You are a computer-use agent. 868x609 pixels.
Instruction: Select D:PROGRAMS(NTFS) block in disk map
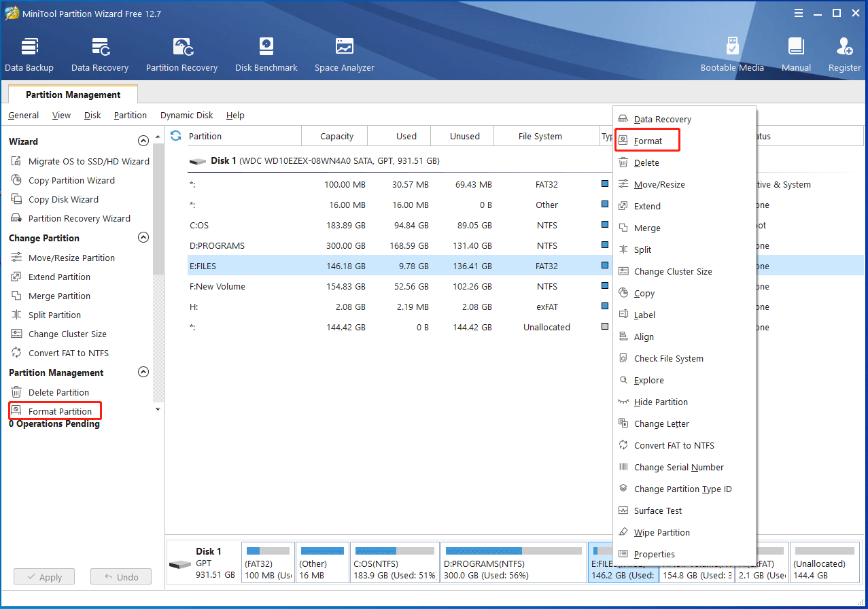[513, 562]
